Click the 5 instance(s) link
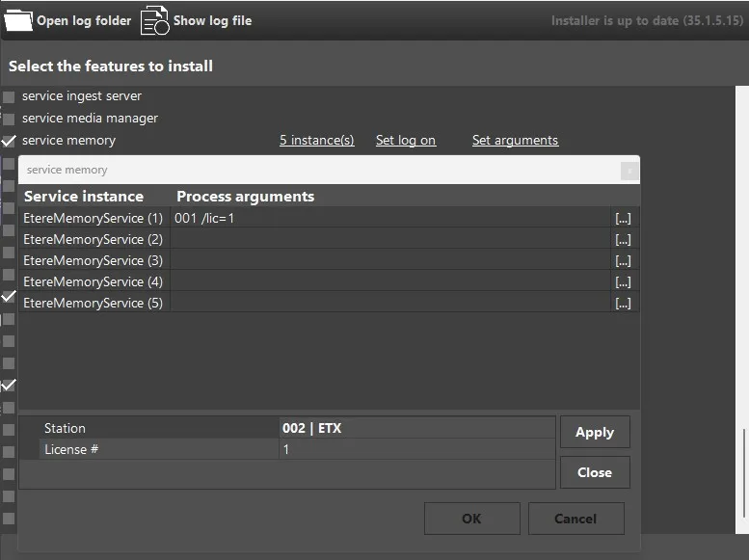Screen dimensions: 749x560 316,141
